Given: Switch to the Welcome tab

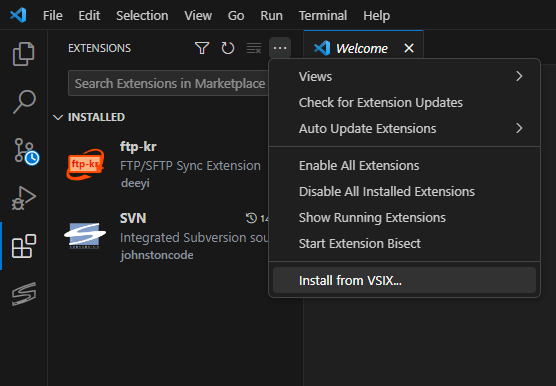Looking at the screenshot, I should click(x=362, y=48).
